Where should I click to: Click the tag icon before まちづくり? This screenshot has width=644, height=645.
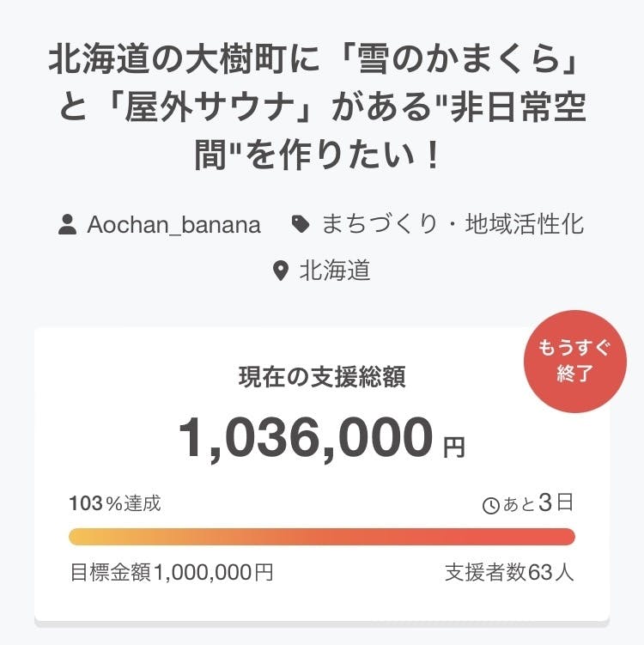point(301,225)
